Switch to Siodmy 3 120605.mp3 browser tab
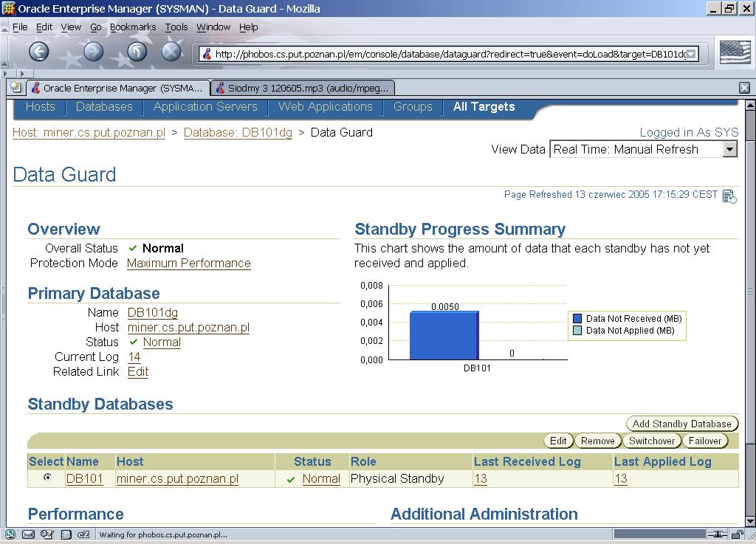 (303, 88)
